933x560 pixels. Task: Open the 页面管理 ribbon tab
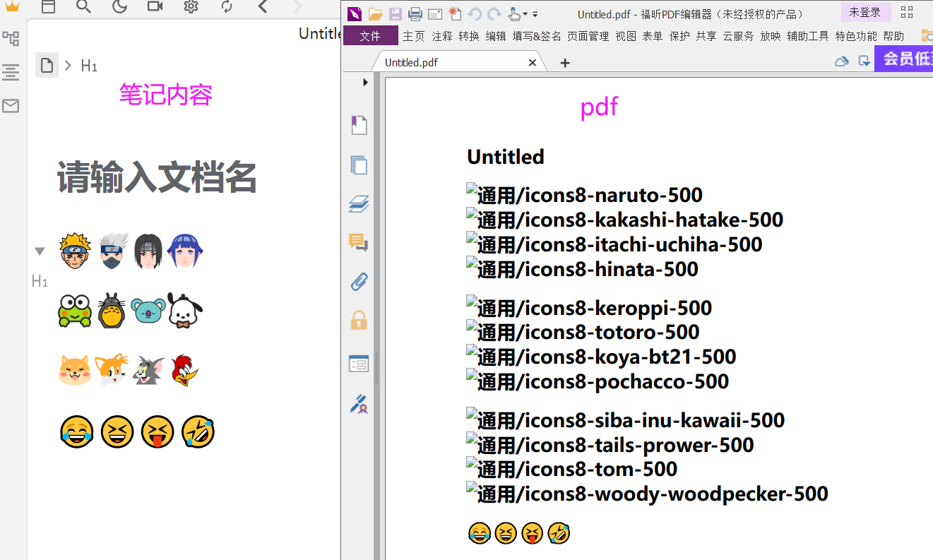588,36
